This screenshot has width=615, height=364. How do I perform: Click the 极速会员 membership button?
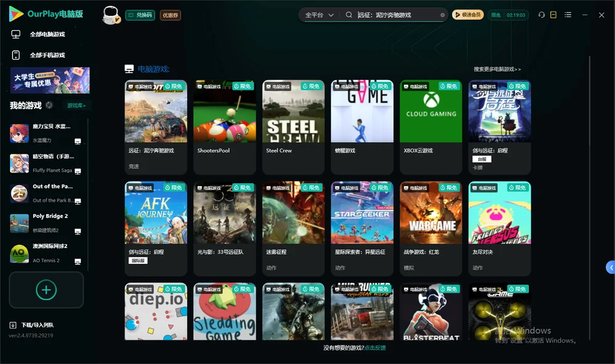click(x=468, y=15)
